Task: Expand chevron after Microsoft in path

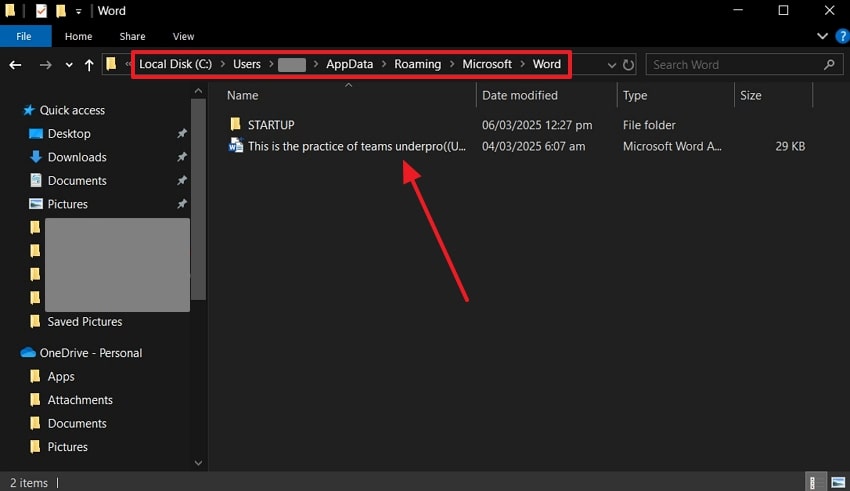Action: click(523, 64)
